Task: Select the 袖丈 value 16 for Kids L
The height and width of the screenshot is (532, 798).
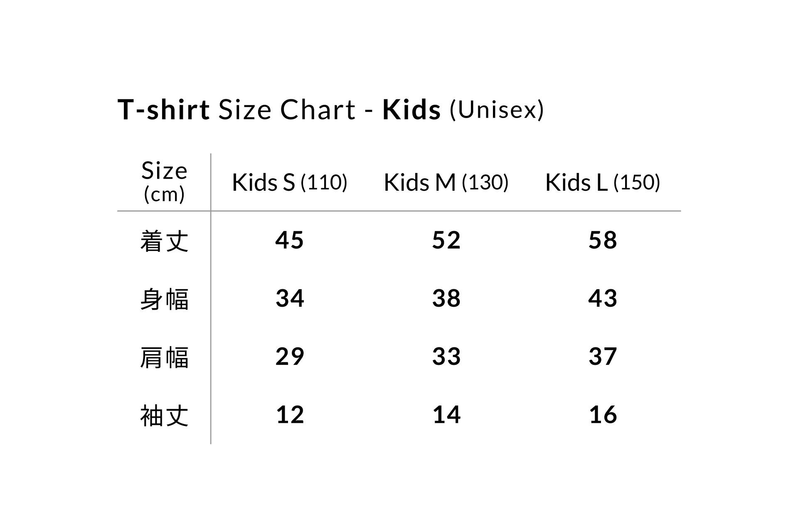Action: (x=603, y=415)
